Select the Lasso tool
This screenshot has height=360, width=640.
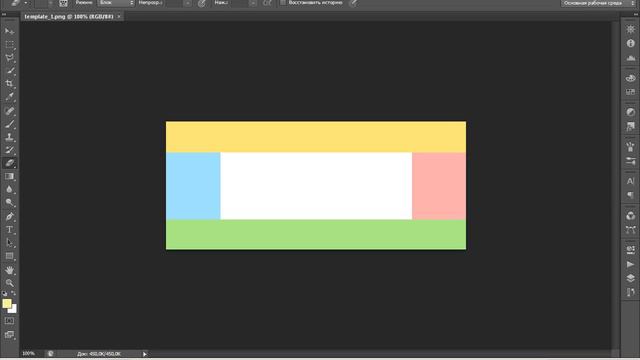tap(9, 57)
